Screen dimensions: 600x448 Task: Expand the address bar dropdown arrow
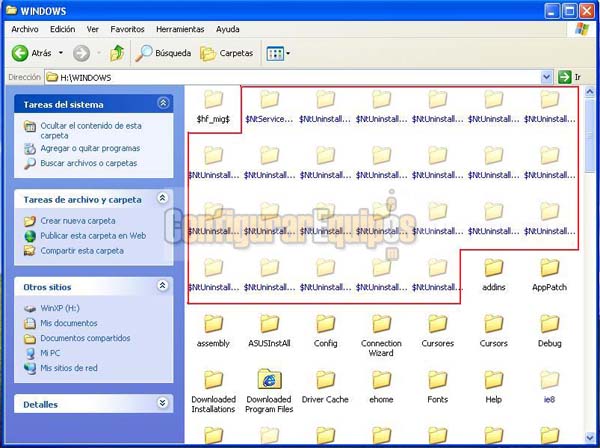tap(547, 77)
